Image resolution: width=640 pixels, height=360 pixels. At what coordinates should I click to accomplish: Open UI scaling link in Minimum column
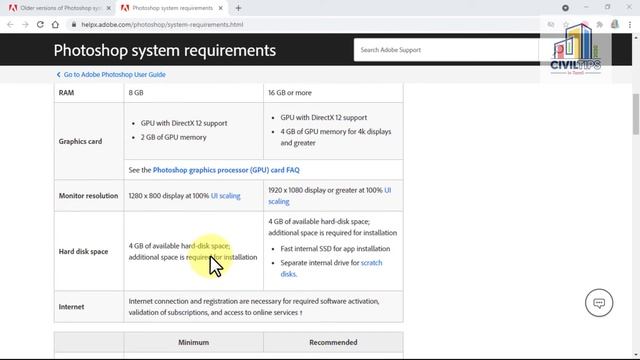coord(225,196)
